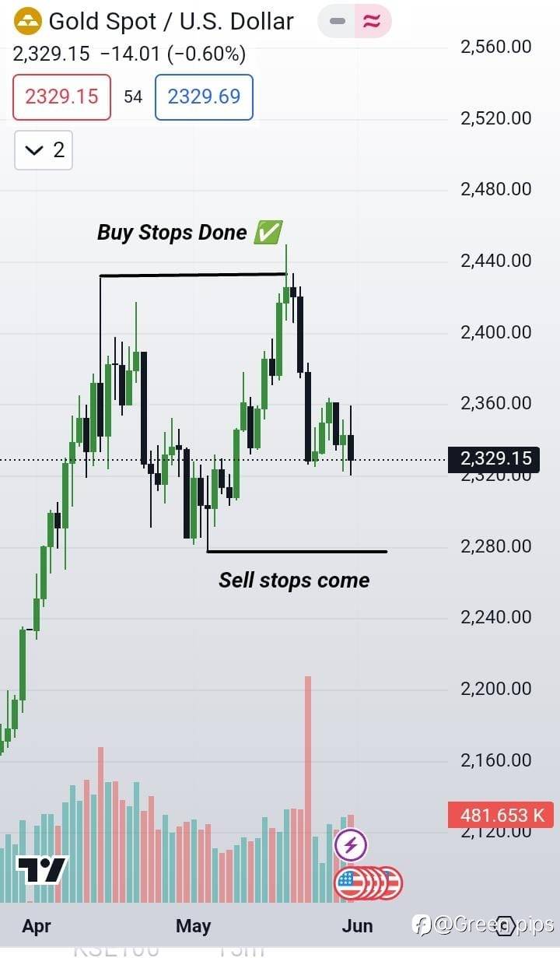Tap the purple lightning bolt icon
The width and height of the screenshot is (560, 958).
(350, 844)
